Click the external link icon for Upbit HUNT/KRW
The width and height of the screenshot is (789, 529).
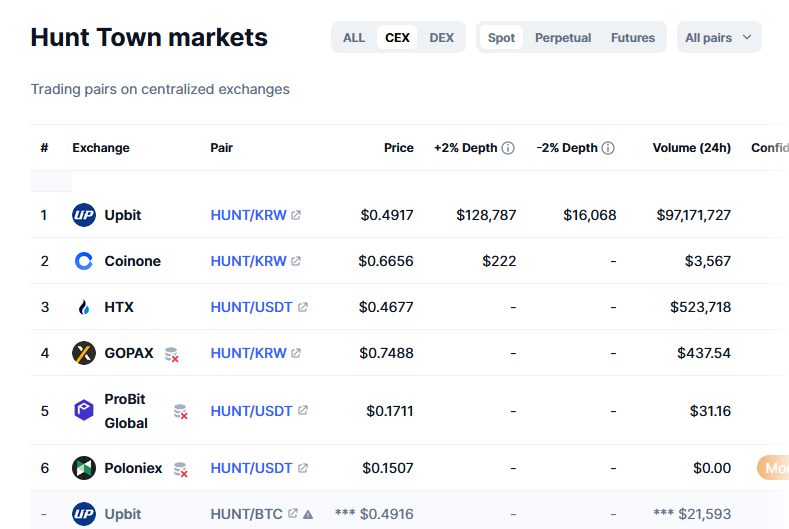click(296, 215)
